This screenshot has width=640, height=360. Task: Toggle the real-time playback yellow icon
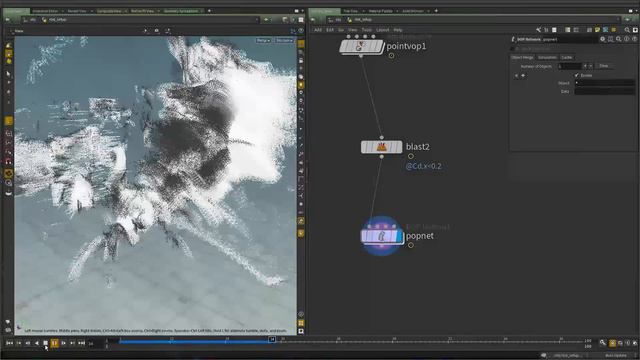tap(612, 343)
